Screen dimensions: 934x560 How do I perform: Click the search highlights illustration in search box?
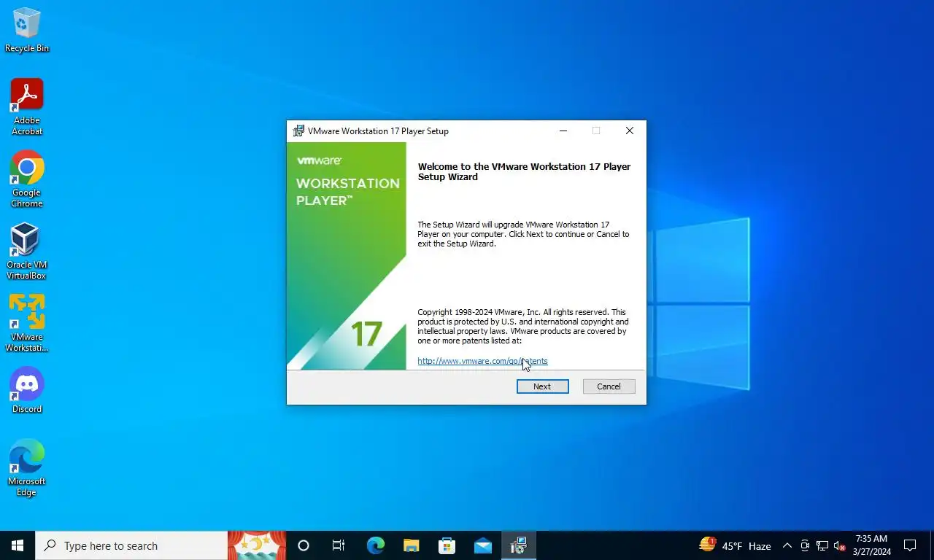click(257, 545)
